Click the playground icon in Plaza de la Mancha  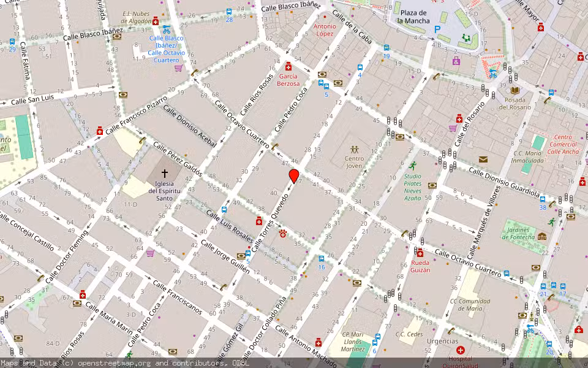tap(466, 38)
